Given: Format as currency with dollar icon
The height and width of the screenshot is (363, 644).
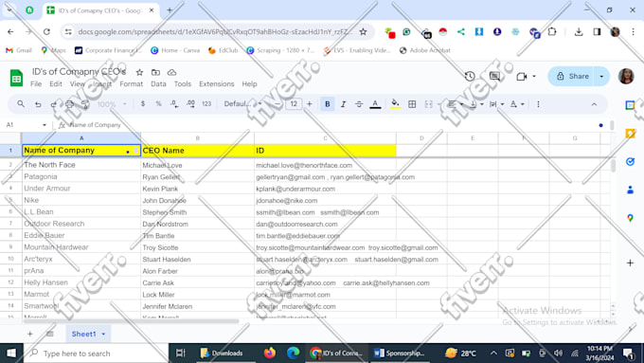Looking at the screenshot, I should tap(142, 104).
